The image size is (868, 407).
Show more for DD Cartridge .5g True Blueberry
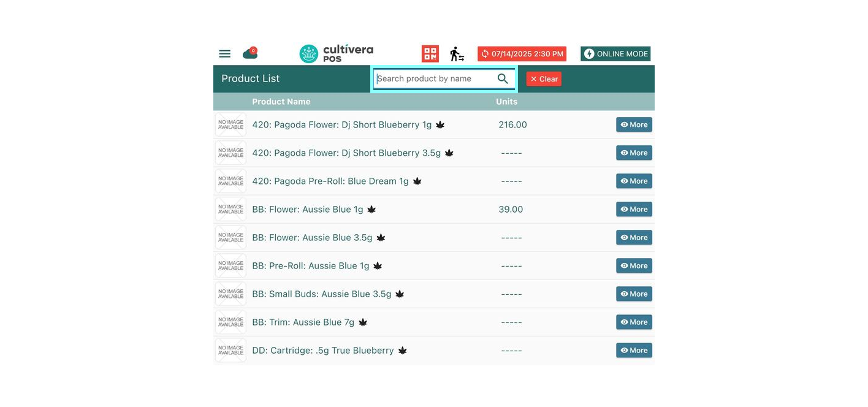click(x=634, y=350)
